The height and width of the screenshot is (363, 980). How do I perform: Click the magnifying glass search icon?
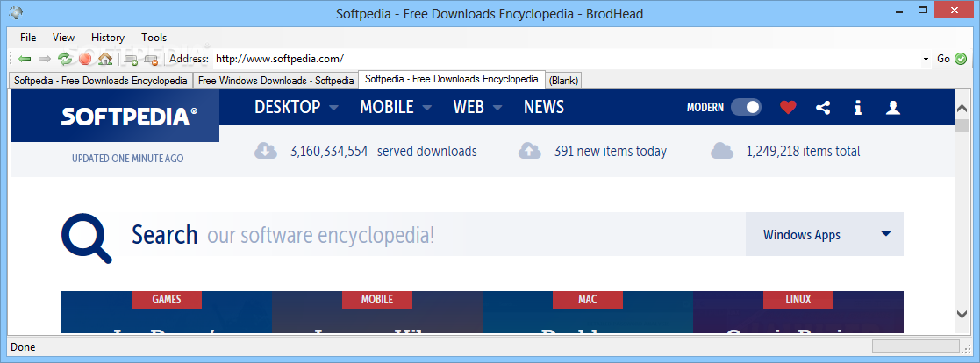(86, 238)
